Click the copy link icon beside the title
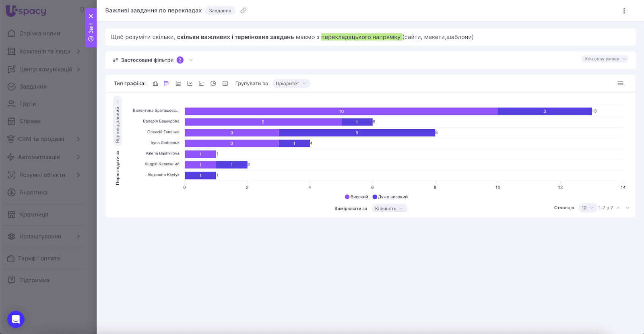The height and width of the screenshot is (334, 644). (x=244, y=10)
